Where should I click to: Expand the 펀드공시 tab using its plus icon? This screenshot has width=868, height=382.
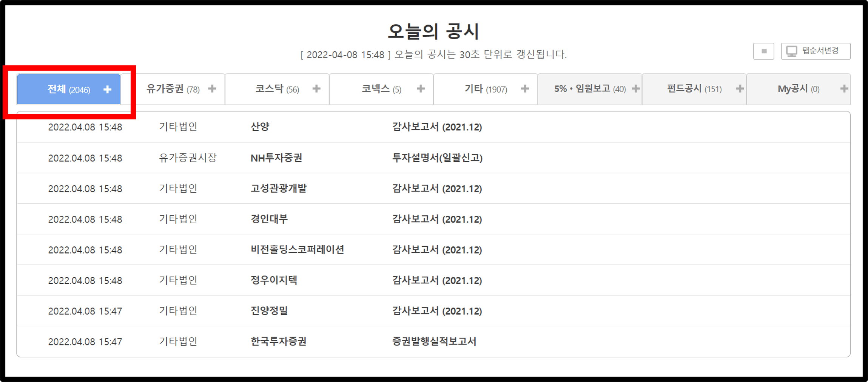click(740, 89)
